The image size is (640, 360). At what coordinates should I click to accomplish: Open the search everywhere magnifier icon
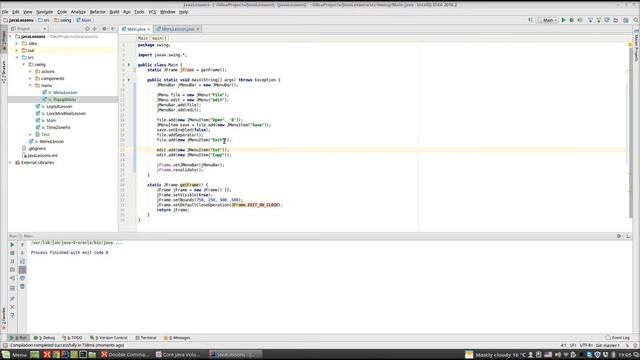[x=636, y=20]
